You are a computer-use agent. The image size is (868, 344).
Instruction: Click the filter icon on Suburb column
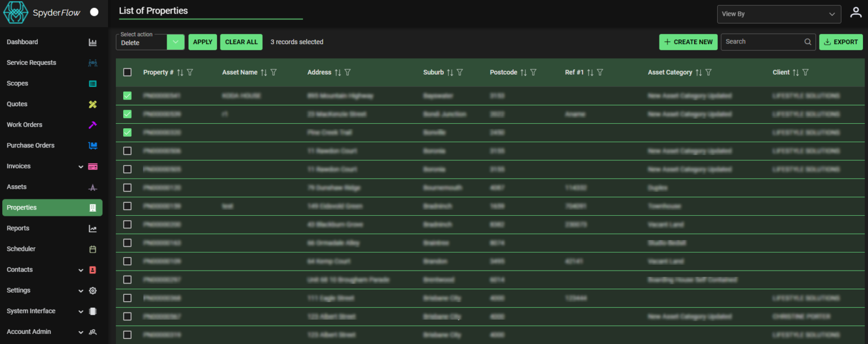pos(459,72)
